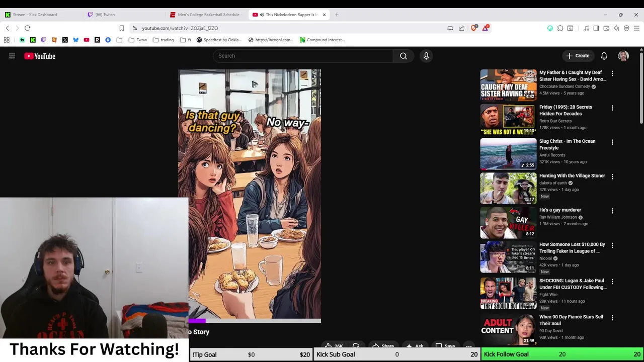Viewport: 644px width, 362px height.
Task: Open options for Slug Christ video
Action: click(x=612, y=142)
